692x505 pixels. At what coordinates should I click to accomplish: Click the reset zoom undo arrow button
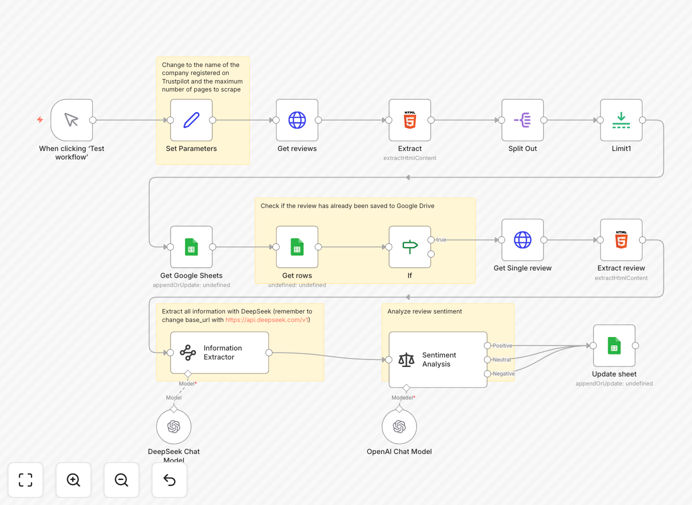pos(169,479)
